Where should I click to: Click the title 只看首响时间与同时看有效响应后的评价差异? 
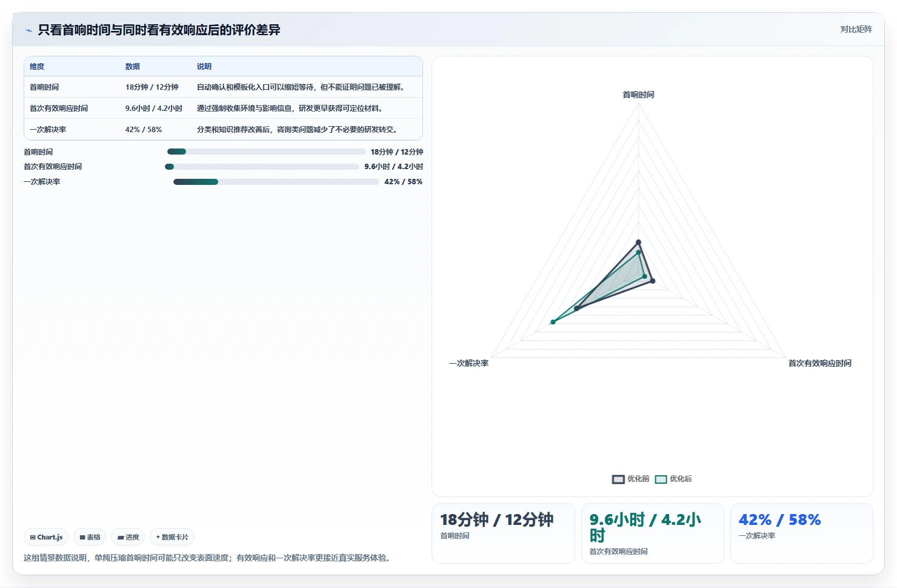(x=159, y=30)
